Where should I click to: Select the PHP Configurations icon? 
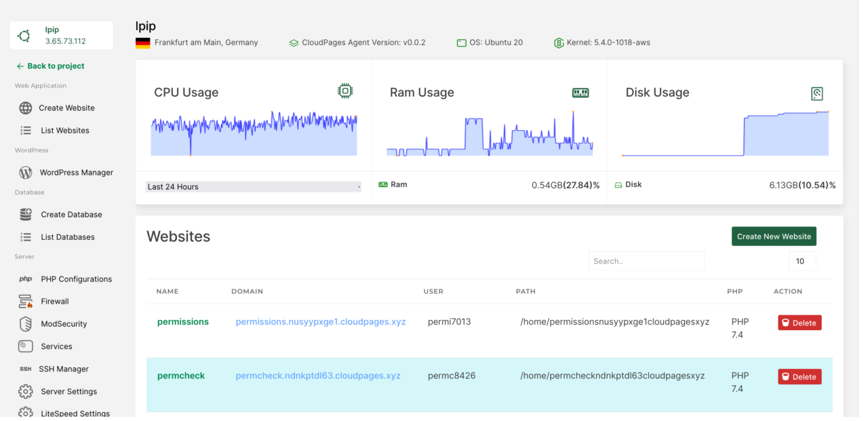coord(26,279)
